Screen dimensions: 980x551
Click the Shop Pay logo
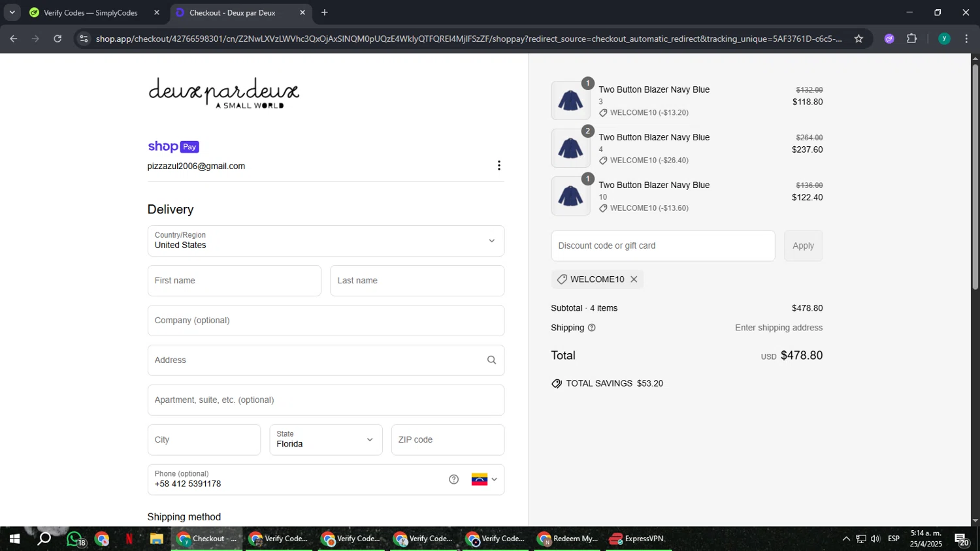(173, 146)
